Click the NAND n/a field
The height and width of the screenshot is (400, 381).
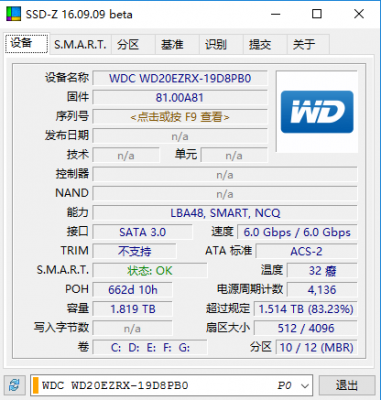coord(225,194)
